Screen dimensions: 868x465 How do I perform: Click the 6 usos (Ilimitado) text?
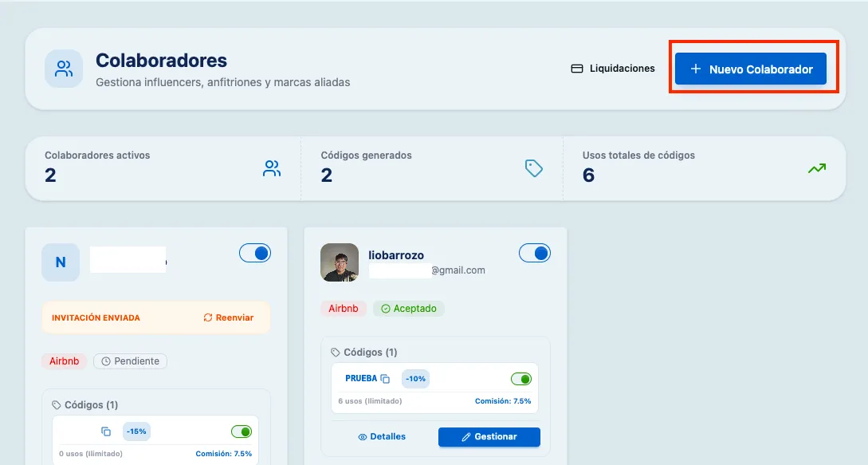370,400
